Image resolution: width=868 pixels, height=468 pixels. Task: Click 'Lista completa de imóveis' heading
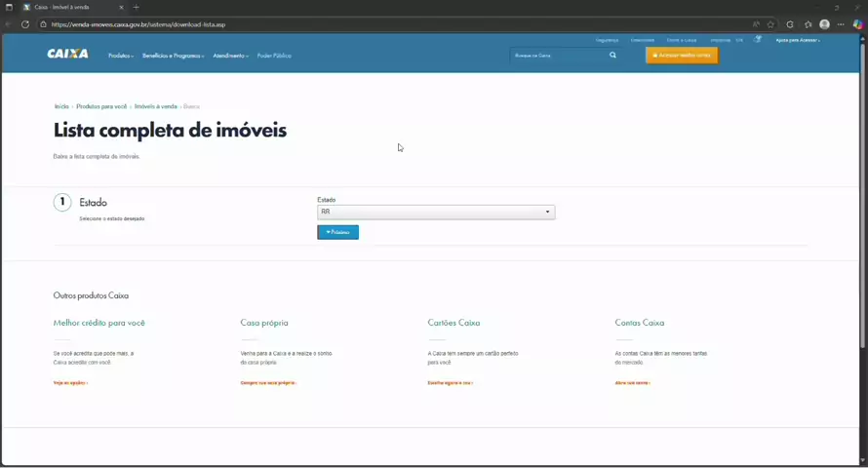pos(170,131)
